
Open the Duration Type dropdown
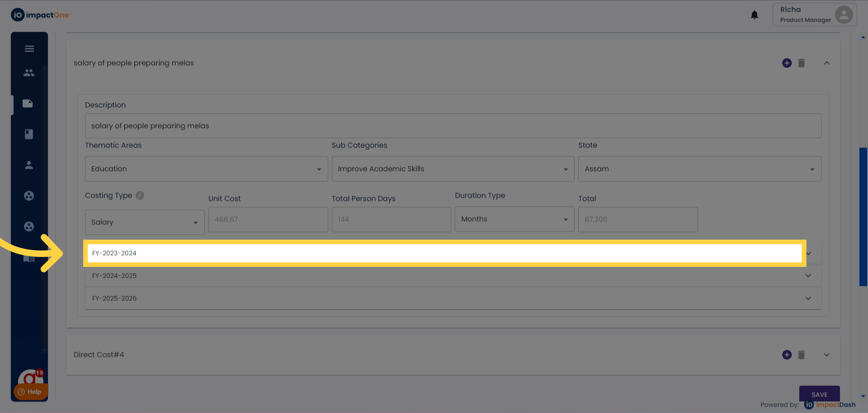pyautogui.click(x=514, y=219)
